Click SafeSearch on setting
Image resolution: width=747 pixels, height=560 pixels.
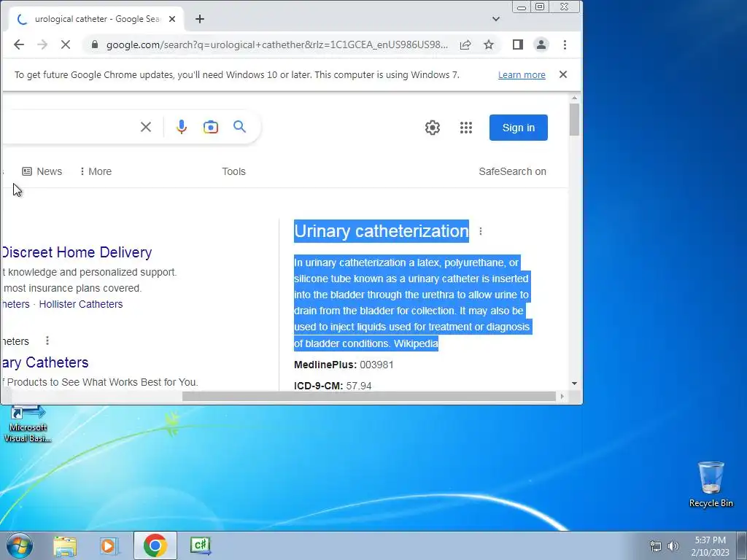513,171
